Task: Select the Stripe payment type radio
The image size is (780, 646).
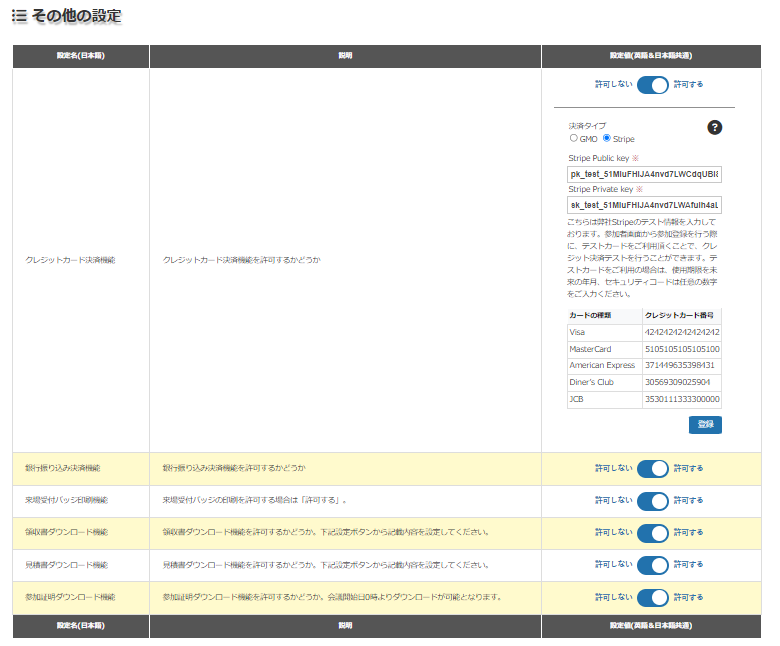Action: click(606, 139)
